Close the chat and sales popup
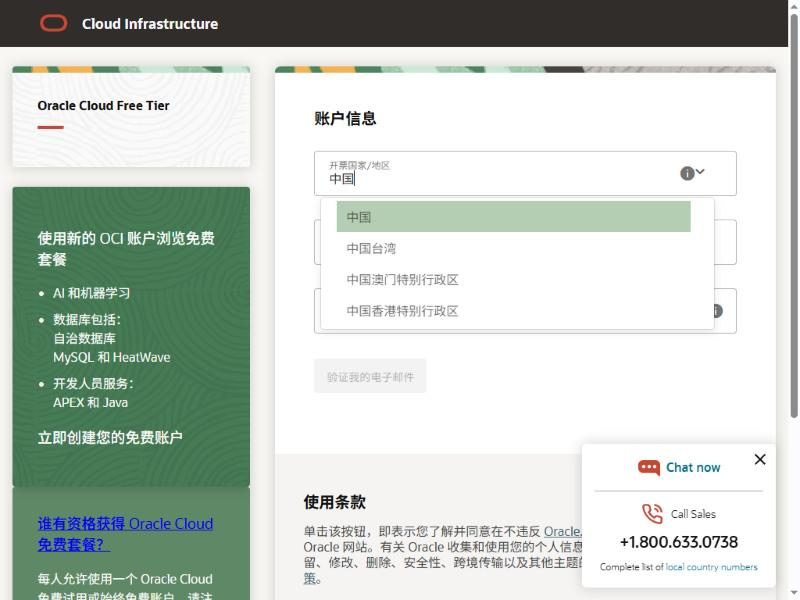800x600 pixels. click(x=760, y=460)
